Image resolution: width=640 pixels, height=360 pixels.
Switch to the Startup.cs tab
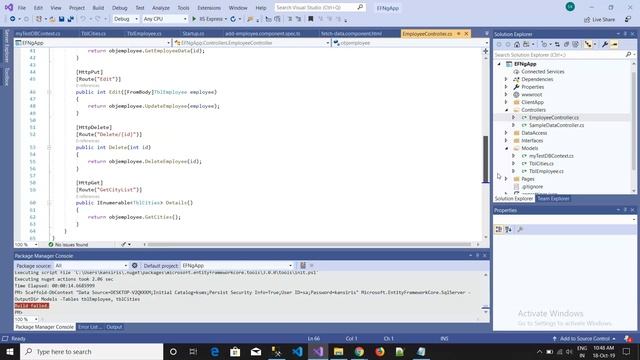[193, 33]
